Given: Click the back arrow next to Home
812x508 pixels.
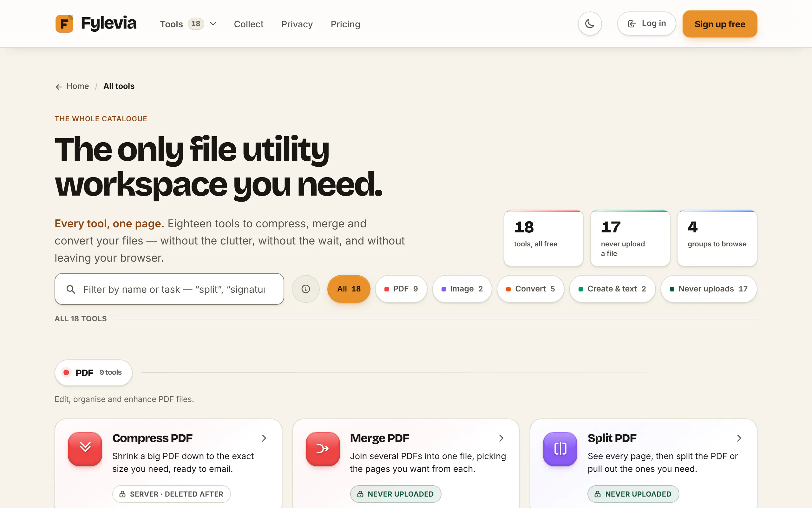Looking at the screenshot, I should (x=59, y=87).
